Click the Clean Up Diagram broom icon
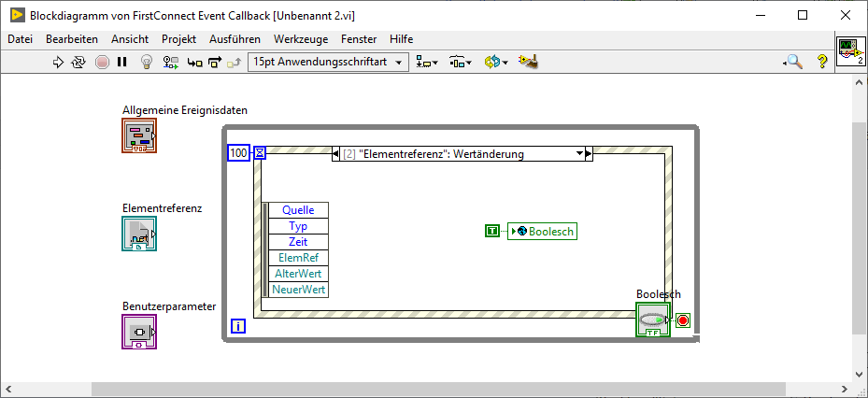 (528, 62)
